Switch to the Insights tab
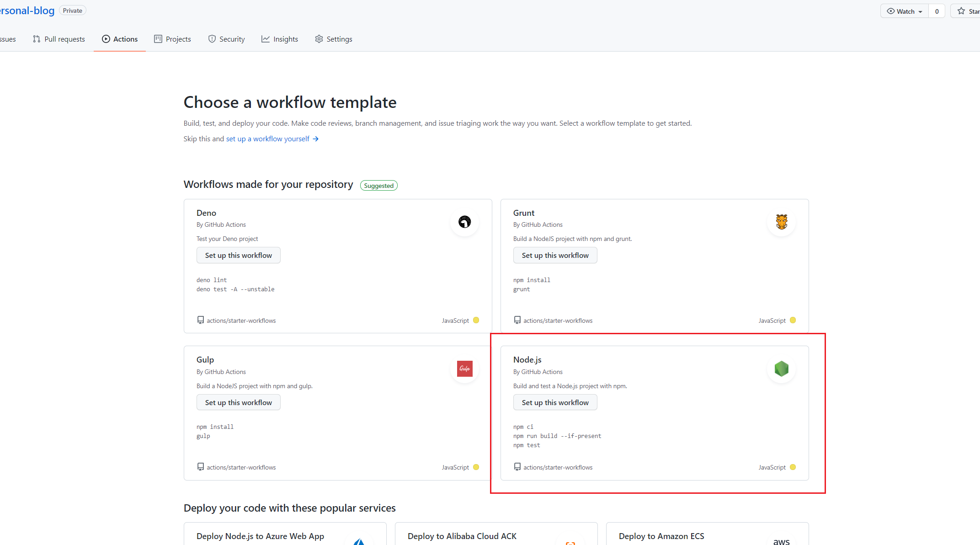Viewport: 980px width, 545px height. point(280,39)
